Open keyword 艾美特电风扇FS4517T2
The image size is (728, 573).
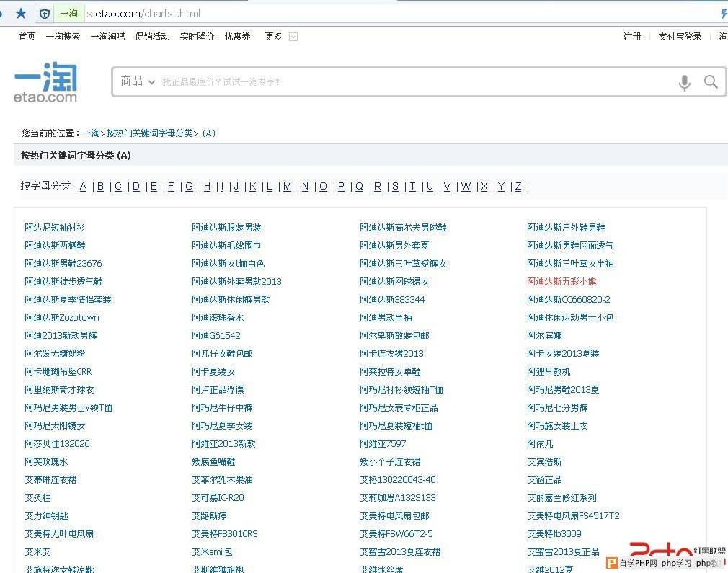click(x=574, y=516)
